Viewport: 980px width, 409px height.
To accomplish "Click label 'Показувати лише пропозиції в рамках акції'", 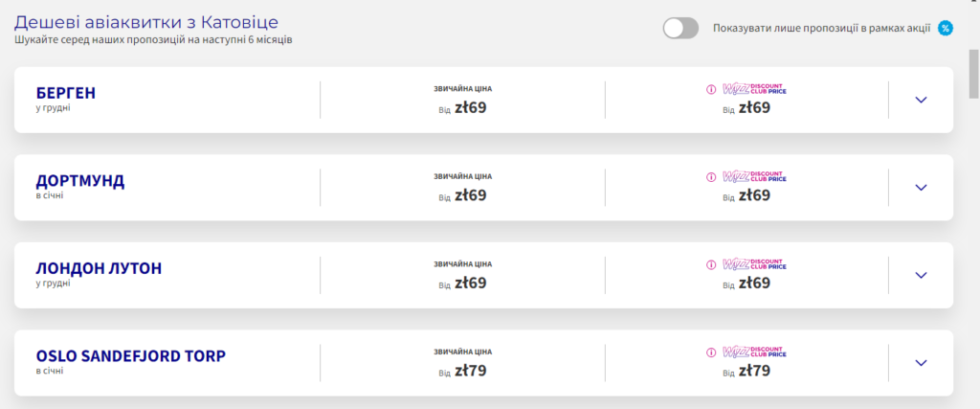I will tap(821, 28).
